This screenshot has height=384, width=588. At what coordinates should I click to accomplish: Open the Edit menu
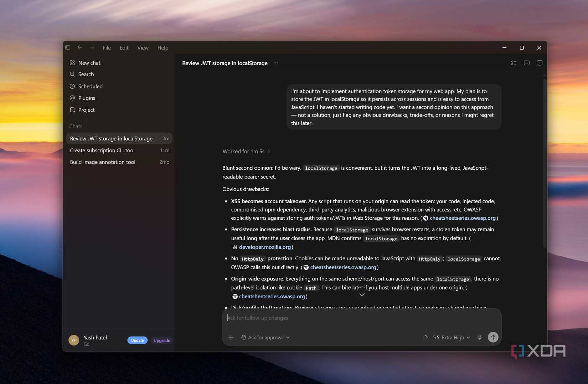tap(124, 48)
